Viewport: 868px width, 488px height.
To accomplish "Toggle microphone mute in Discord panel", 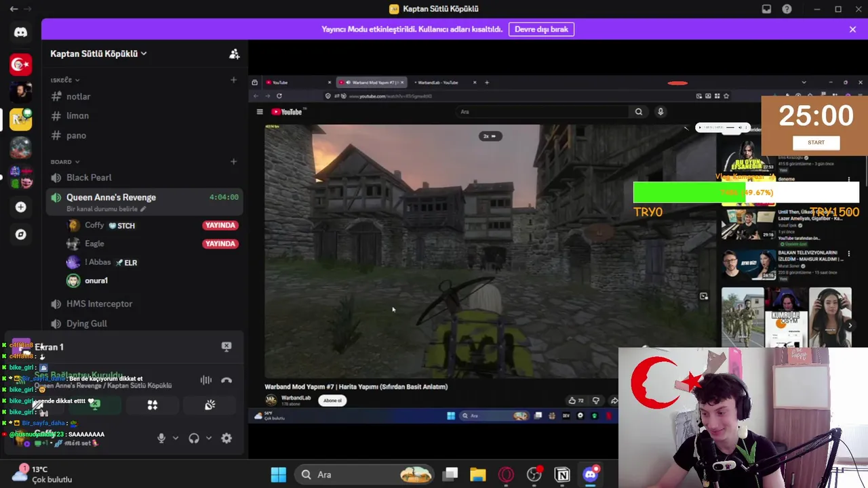I will pyautogui.click(x=161, y=438).
